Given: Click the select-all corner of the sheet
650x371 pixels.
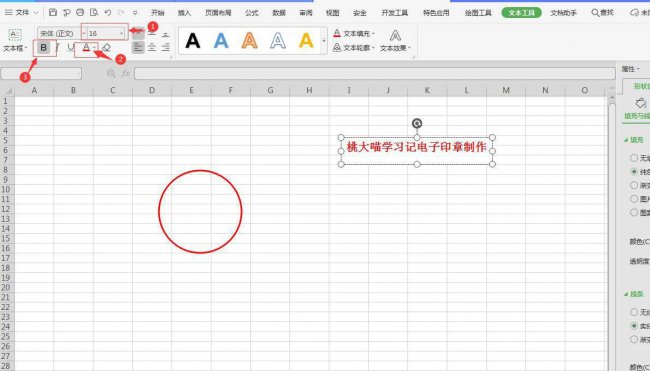Looking at the screenshot, I should click(7, 90).
